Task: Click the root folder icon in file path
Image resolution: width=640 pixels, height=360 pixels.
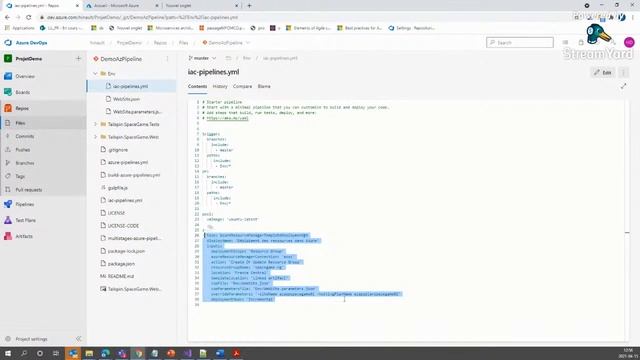Action: pyautogui.click(x=228, y=58)
